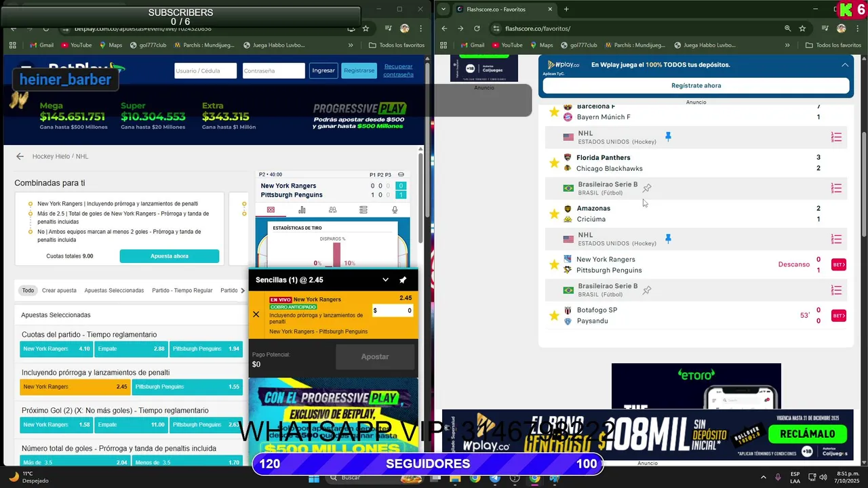Reload the Flashscore page
The image size is (868, 488).
[x=477, y=28]
